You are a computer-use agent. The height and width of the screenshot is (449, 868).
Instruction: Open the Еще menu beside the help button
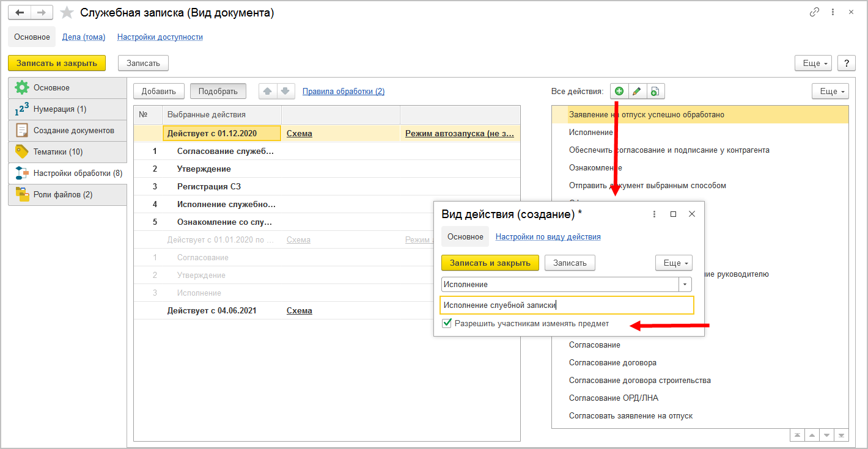[814, 63]
